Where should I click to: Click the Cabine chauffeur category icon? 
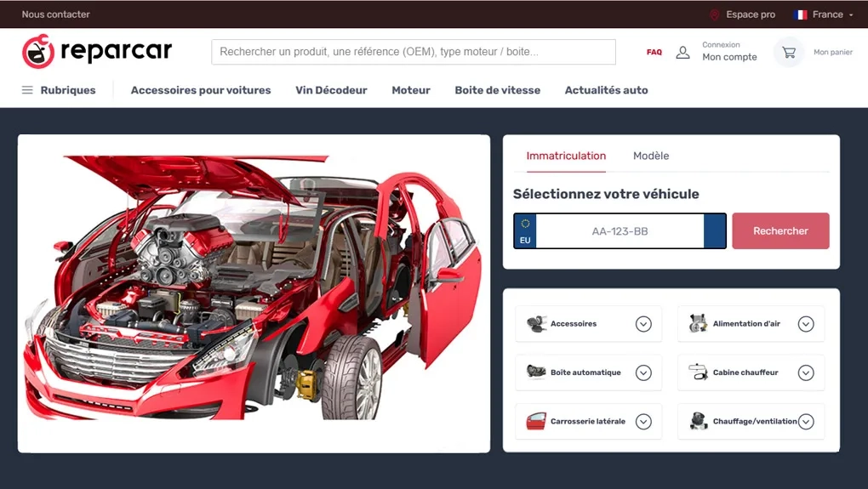[x=698, y=372]
